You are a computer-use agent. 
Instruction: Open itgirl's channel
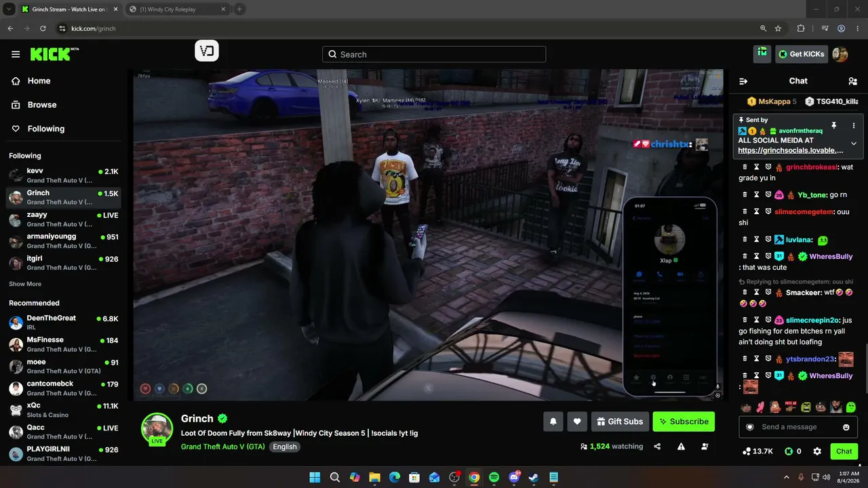pyautogui.click(x=64, y=263)
